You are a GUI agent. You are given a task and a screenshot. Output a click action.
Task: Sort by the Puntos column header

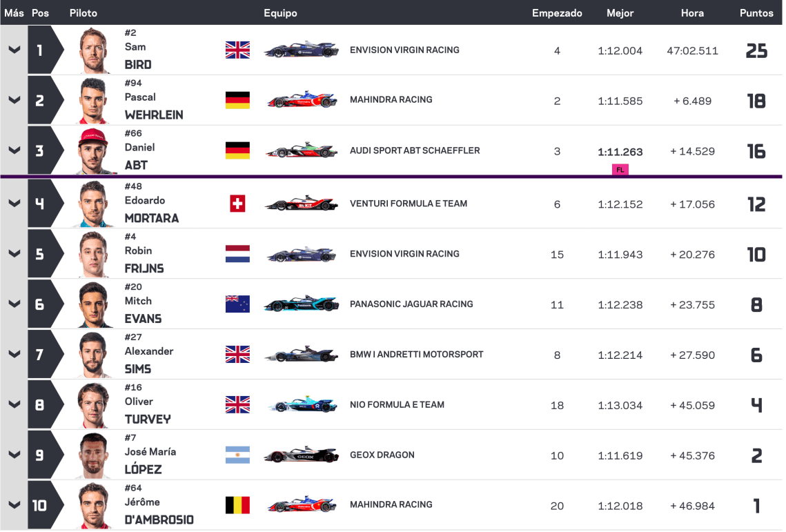756,13
